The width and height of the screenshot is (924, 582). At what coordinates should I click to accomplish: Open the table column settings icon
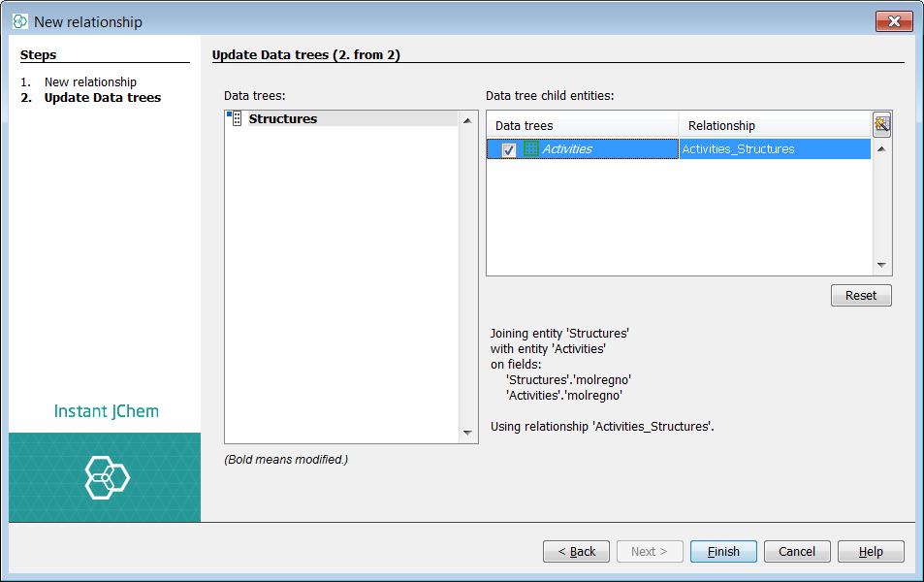coord(881,124)
